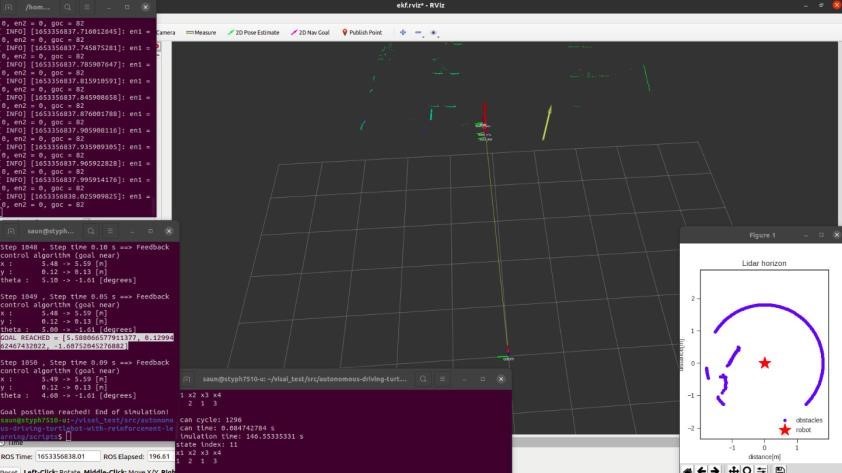Activate the 2D Nav Goal tool
842x473 pixels.
click(x=313, y=32)
